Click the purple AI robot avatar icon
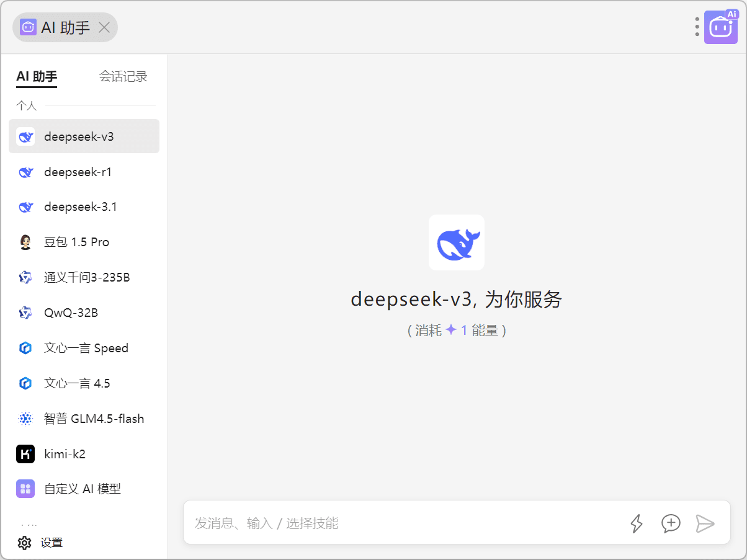 point(720,27)
